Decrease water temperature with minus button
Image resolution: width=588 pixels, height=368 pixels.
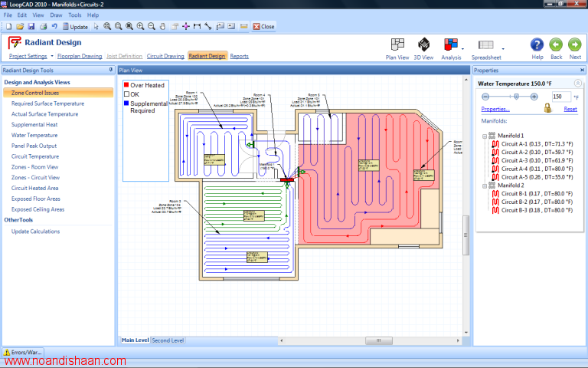485,97
